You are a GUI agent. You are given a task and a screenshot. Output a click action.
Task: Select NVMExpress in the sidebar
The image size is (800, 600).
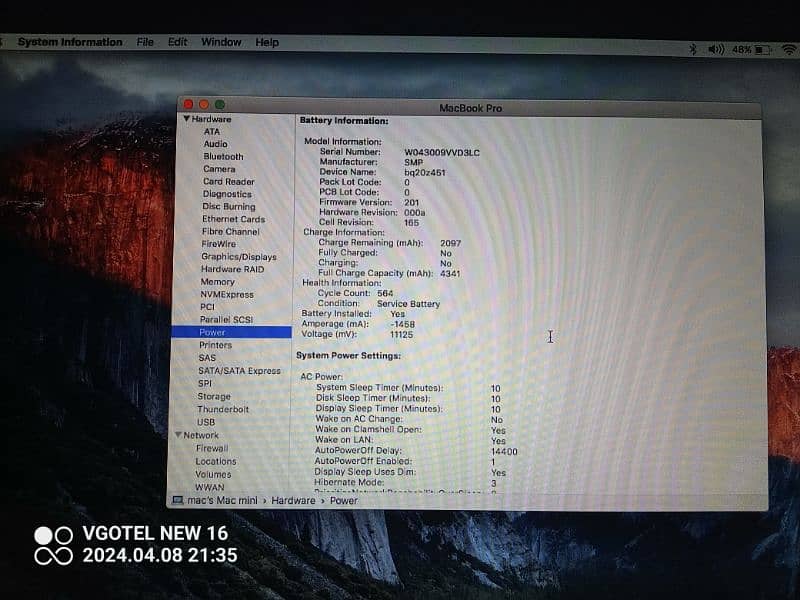pyautogui.click(x=227, y=294)
